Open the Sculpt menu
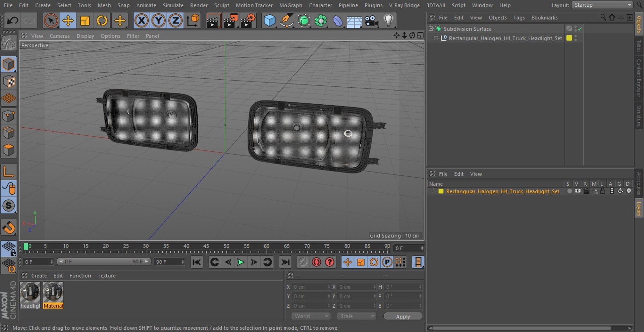Screen dimensions: 644x332 coord(222,5)
